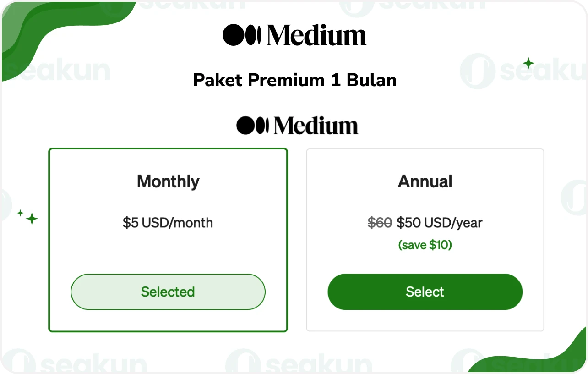Click the crossed-out $60 price
The width and height of the screenshot is (588, 374).
[379, 223]
